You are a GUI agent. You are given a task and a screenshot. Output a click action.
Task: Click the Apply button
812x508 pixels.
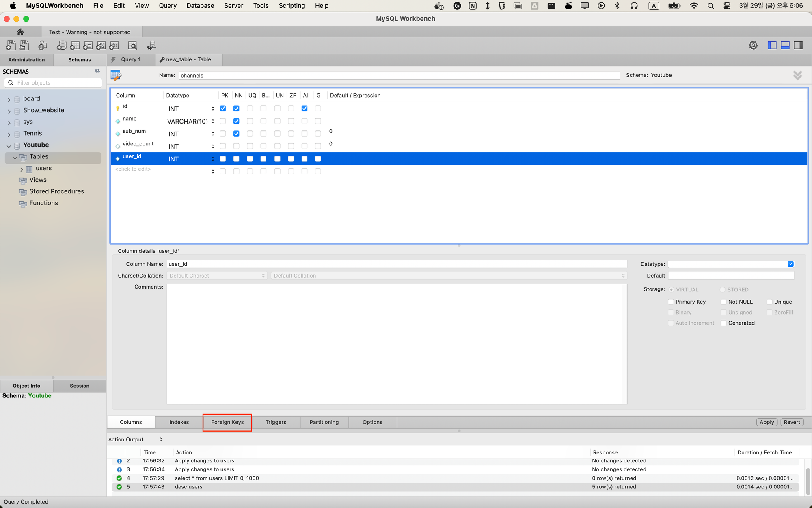click(767, 422)
